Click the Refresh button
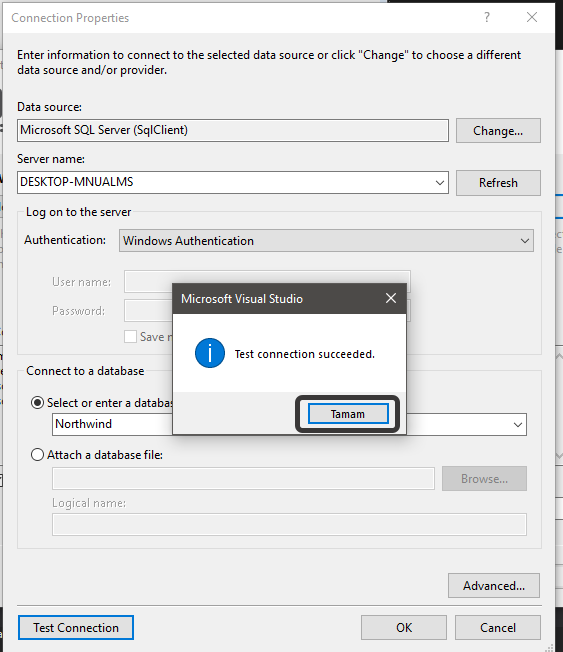The image size is (563, 652). tap(498, 183)
